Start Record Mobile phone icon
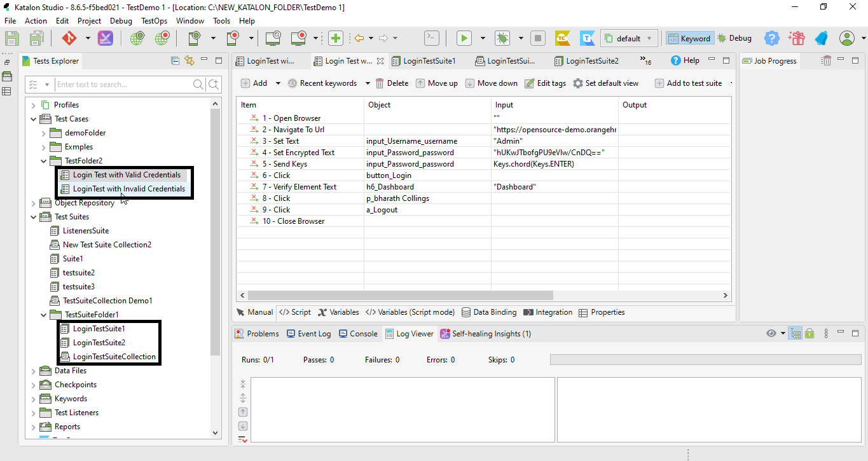 coord(232,38)
